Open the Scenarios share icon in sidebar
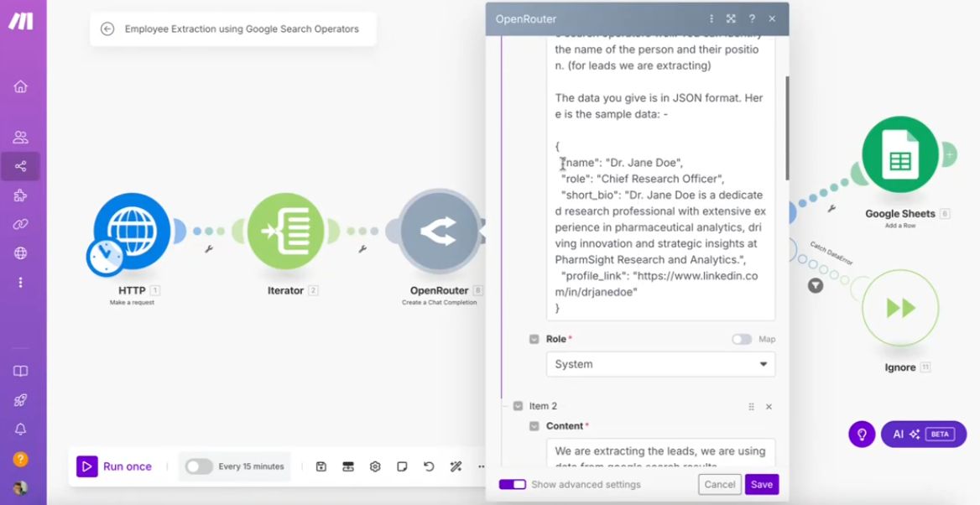The height and width of the screenshot is (505, 980). 21,166
